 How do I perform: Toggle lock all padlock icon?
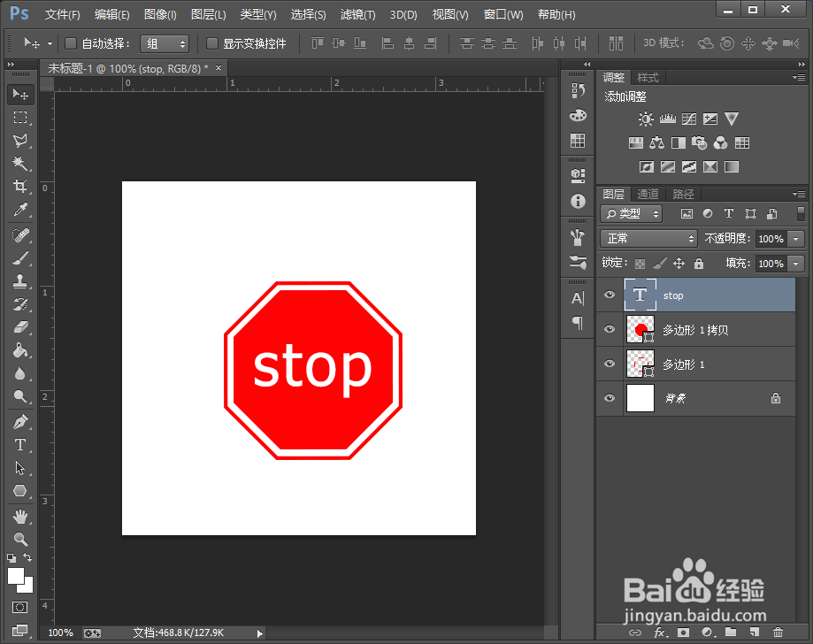699,264
